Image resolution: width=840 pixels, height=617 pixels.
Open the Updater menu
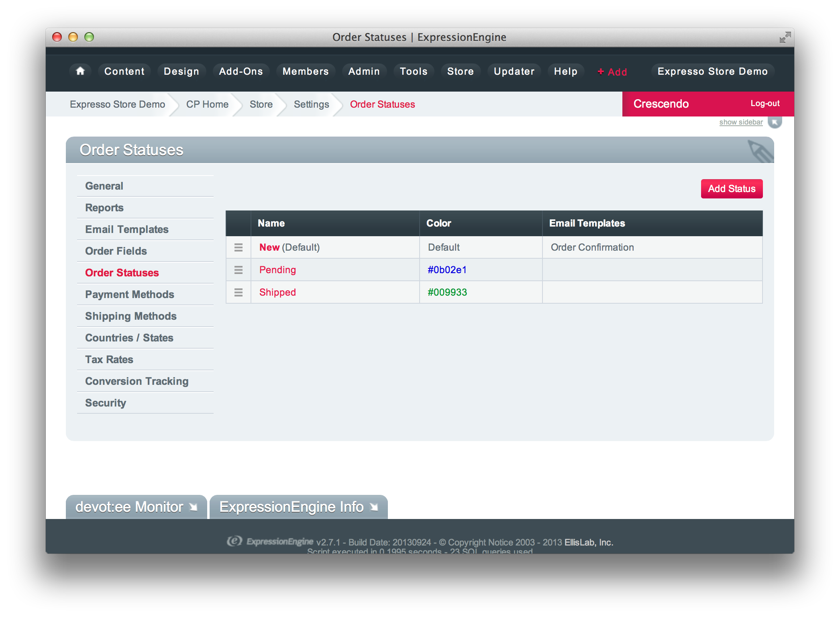click(514, 71)
